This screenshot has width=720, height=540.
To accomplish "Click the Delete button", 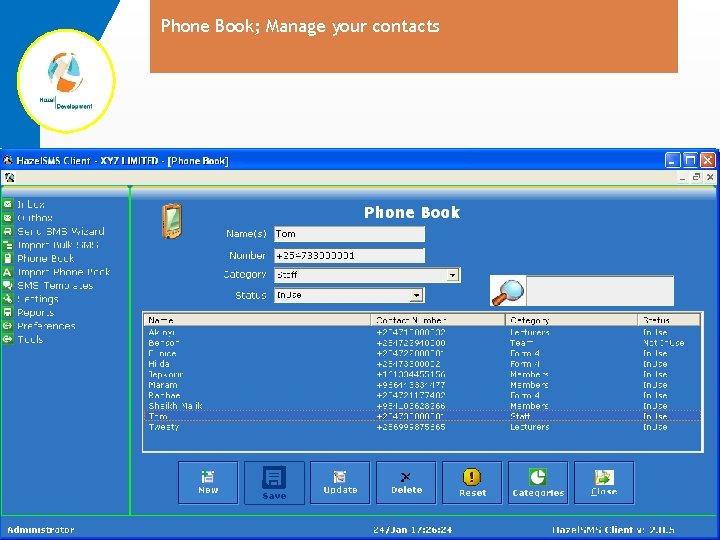I will 406,483.
